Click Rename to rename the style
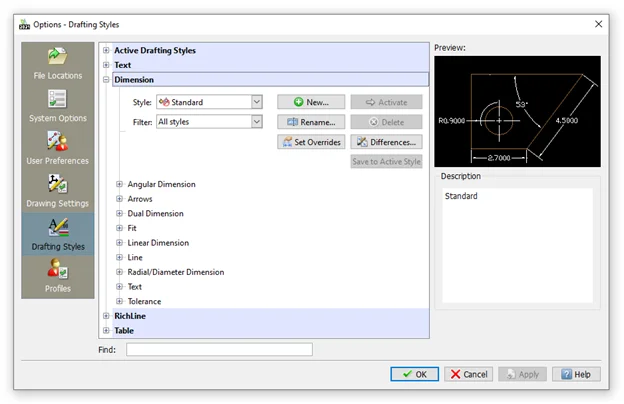624x404 pixels. [311, 122]
